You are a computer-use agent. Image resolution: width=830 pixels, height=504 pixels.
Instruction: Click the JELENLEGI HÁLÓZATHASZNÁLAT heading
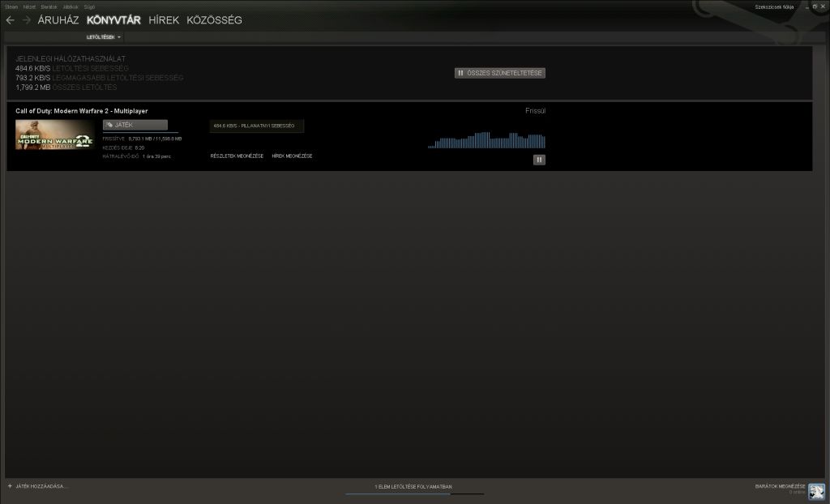point(71,59)
